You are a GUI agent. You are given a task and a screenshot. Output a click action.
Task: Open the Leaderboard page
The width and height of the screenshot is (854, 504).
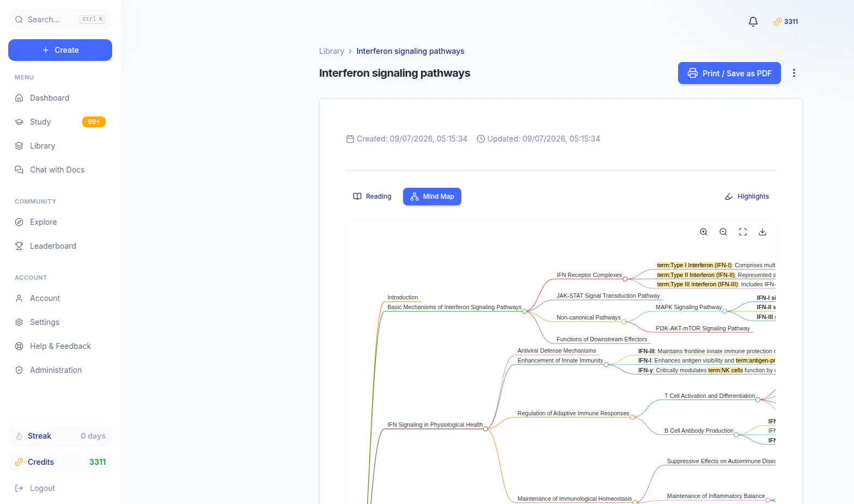tap(60, 246)
